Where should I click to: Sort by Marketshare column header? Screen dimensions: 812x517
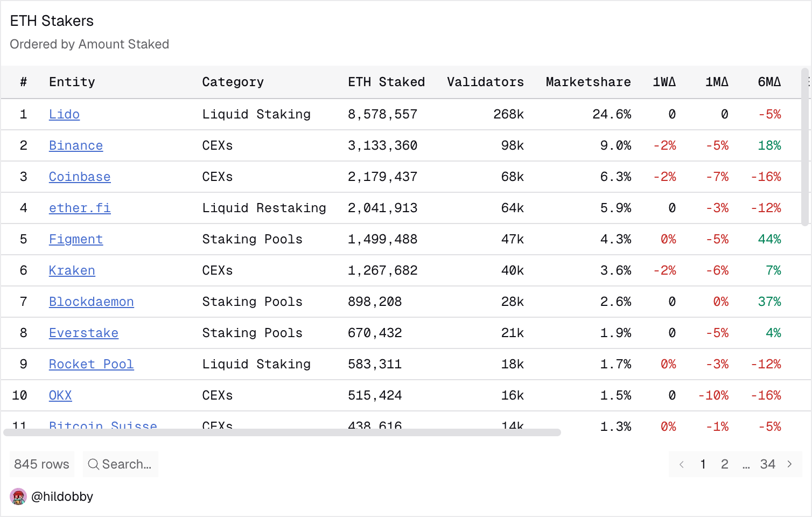(x=588, y=82)
